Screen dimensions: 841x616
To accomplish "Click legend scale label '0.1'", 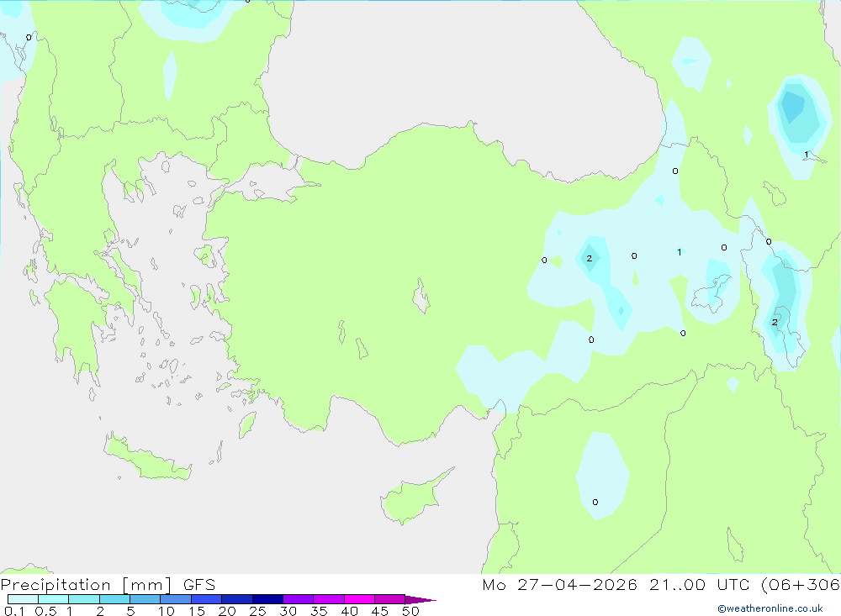I will 14,611.
